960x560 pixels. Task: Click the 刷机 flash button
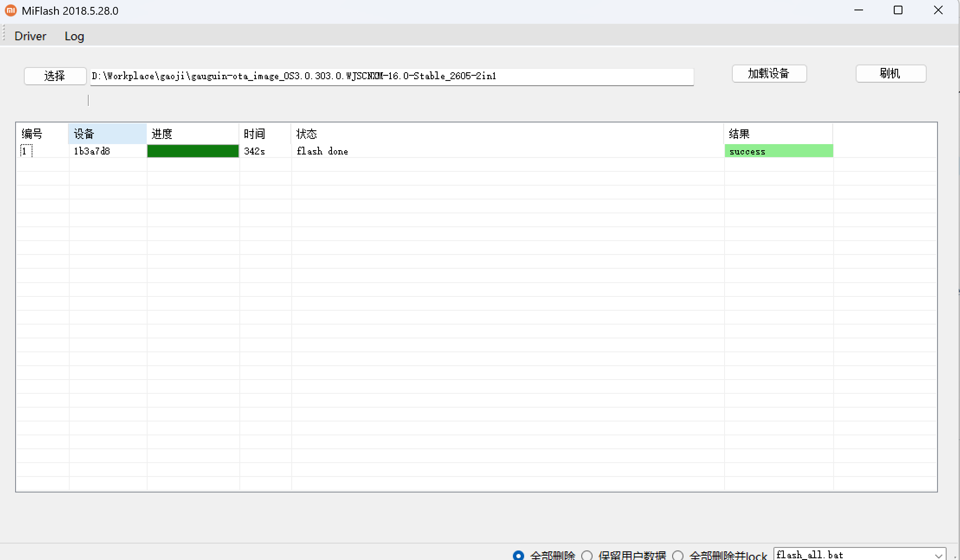tap(891, 74)
